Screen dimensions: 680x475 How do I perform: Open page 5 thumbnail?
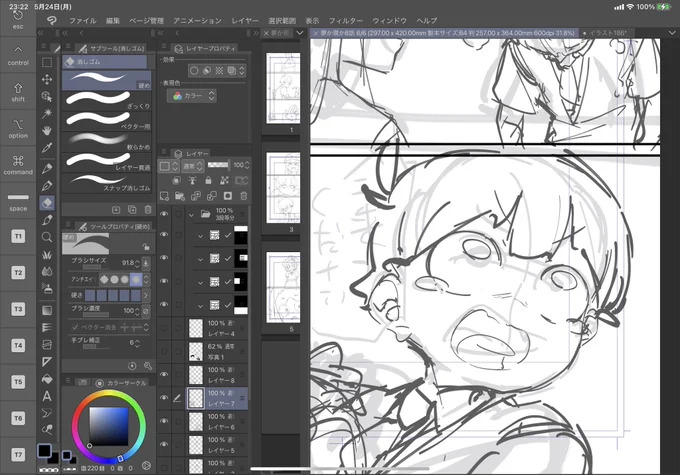(283, 287)
